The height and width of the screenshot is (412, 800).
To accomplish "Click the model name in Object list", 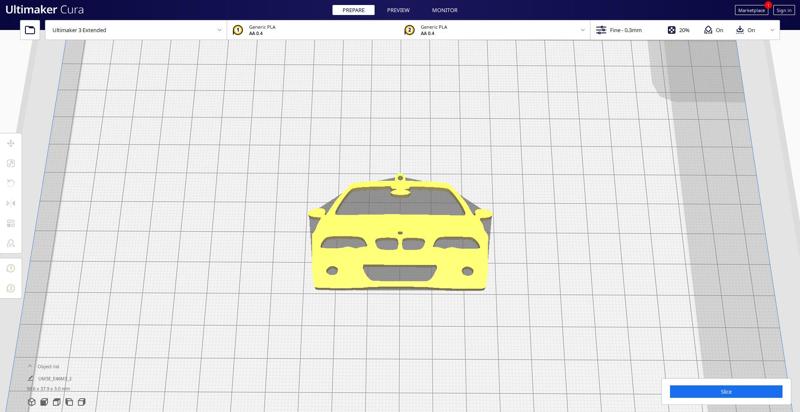I will [x=55, y=379].
